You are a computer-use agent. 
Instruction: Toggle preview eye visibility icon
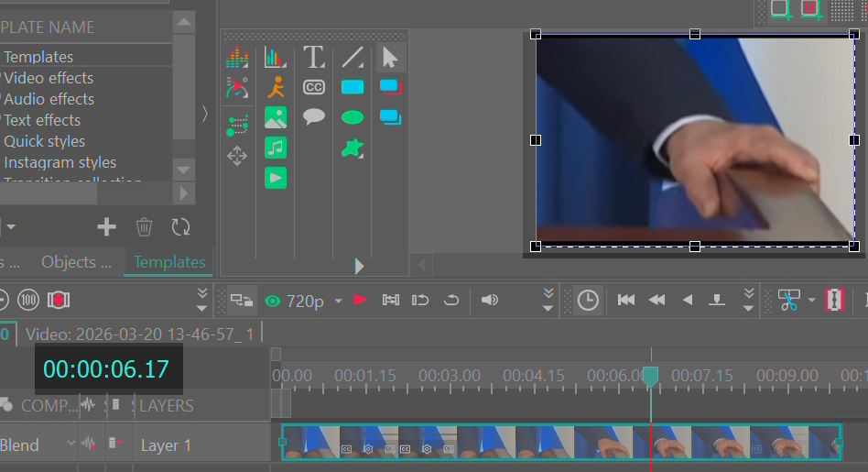272,301
